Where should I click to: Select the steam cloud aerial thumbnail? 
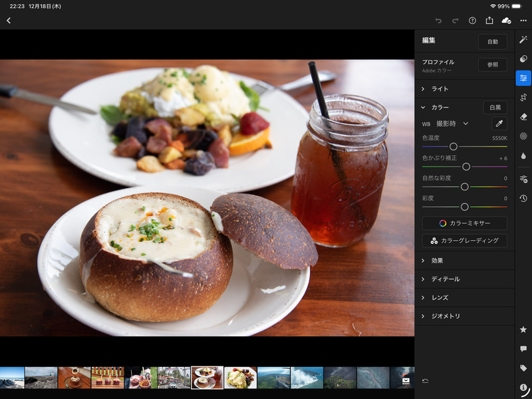(307, 378)
